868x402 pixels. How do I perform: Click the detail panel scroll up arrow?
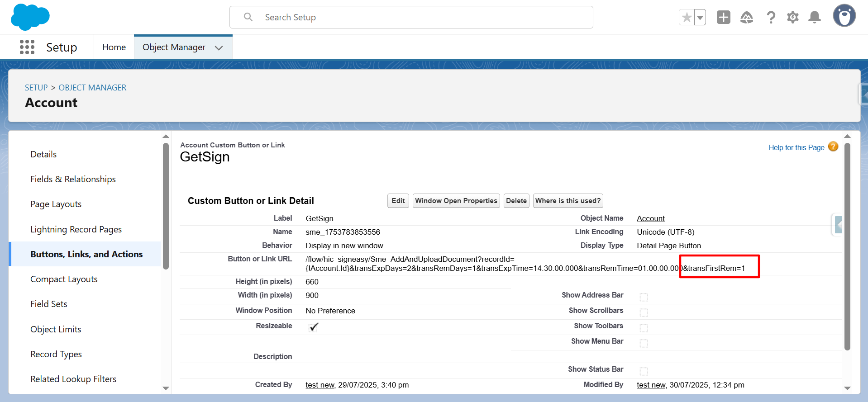pyautogui.click(x=847, y=136)
